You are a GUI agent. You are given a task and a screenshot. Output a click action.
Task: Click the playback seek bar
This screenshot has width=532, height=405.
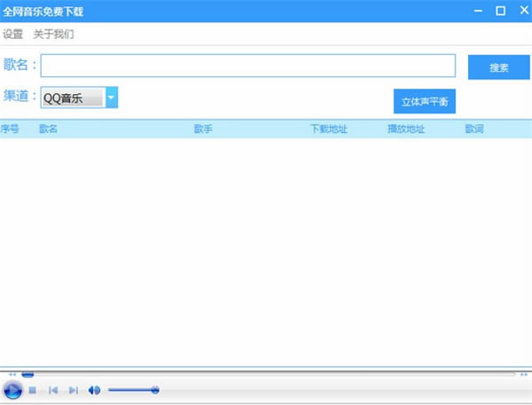(x=266, y=374)
